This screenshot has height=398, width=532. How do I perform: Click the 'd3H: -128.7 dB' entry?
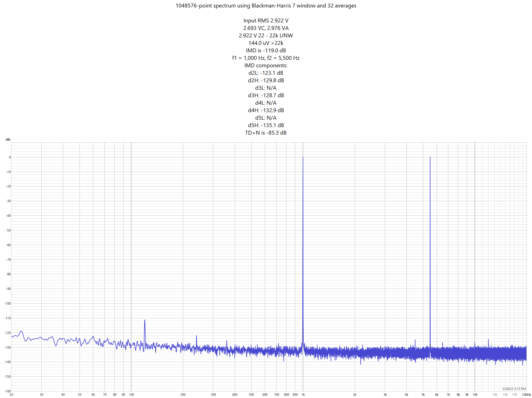(x=266, y=96)
